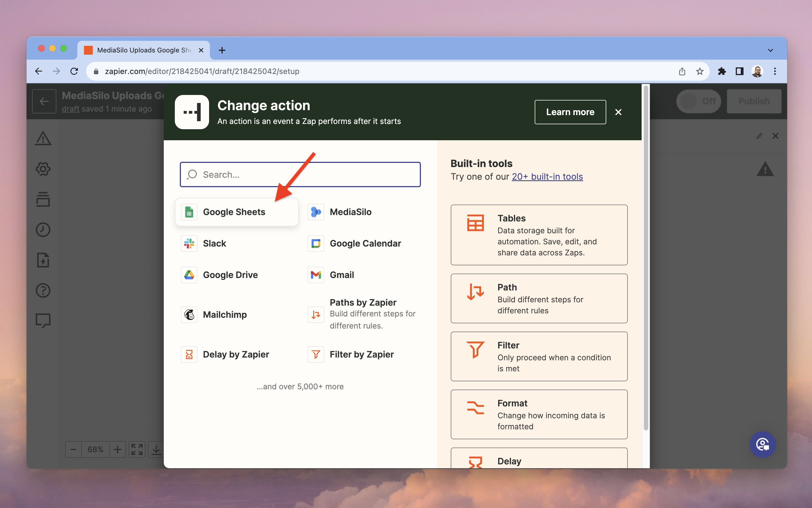This screenshot has height=508, width=812.
Task: Toggle the browser side panel
Action: click(x=739, y=71)
